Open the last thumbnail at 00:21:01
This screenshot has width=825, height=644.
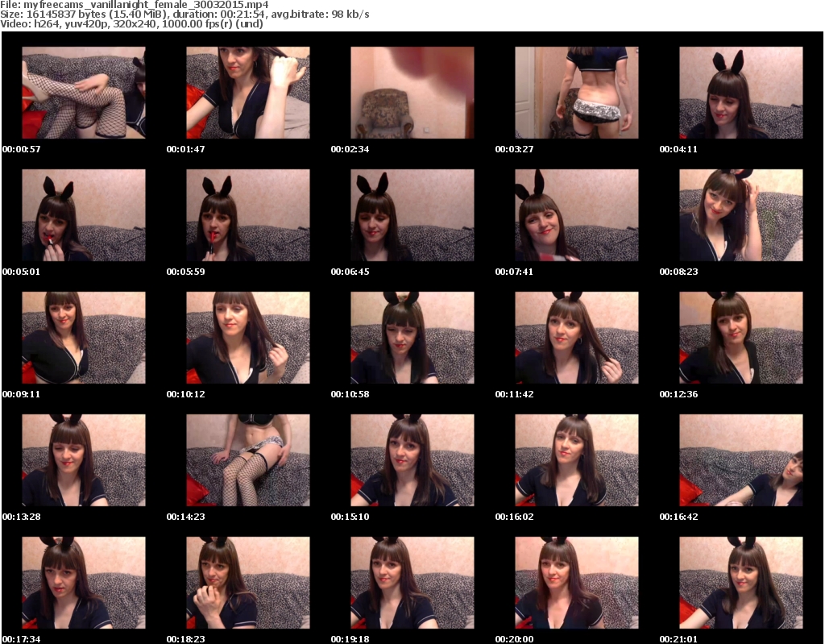[741, 583]
